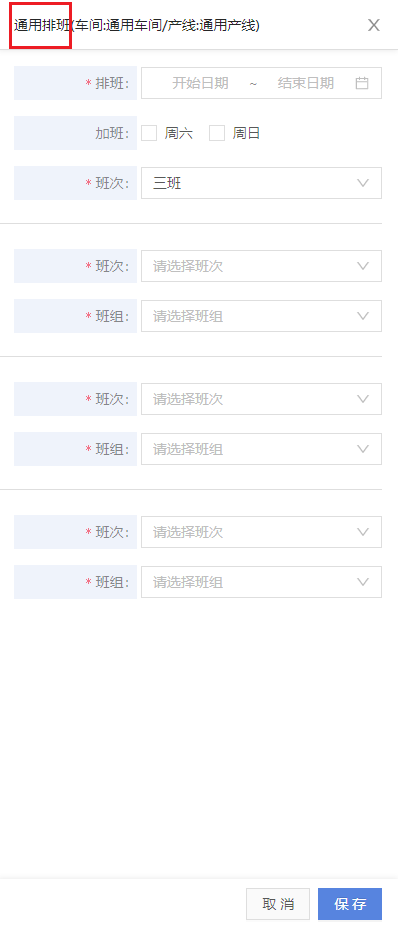The height and width of the screenshot is (929, 398).
Task: Click chevron of third 请选择班组 dropdown
Action: click(363, 582)
